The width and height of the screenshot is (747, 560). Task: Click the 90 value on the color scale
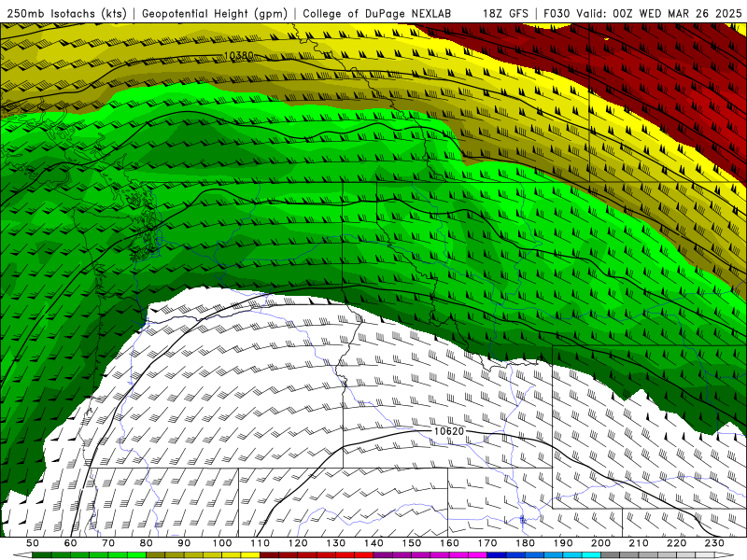coord(184,543)
